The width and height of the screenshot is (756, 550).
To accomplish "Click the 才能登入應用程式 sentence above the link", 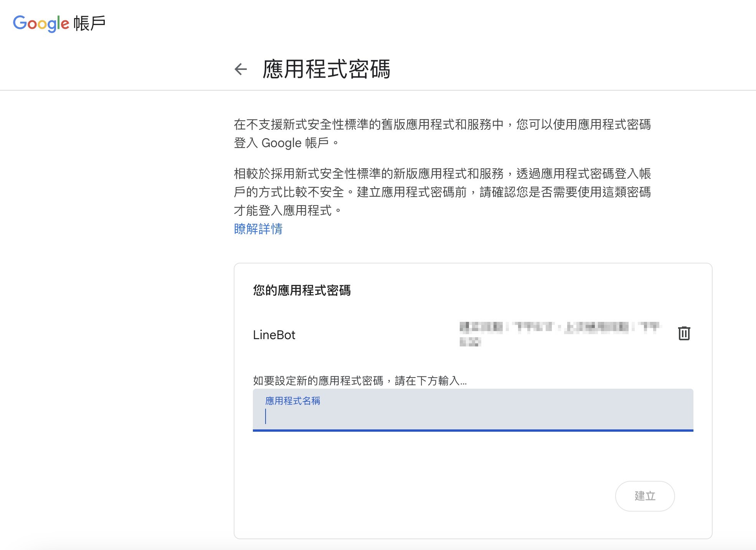I will [x=283, y=210].
